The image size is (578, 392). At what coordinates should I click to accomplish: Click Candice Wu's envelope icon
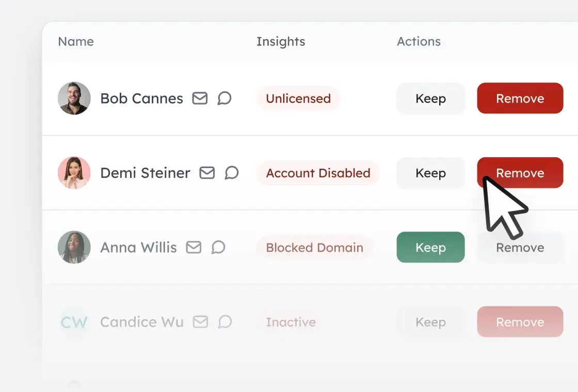click(x=200, y=322)
